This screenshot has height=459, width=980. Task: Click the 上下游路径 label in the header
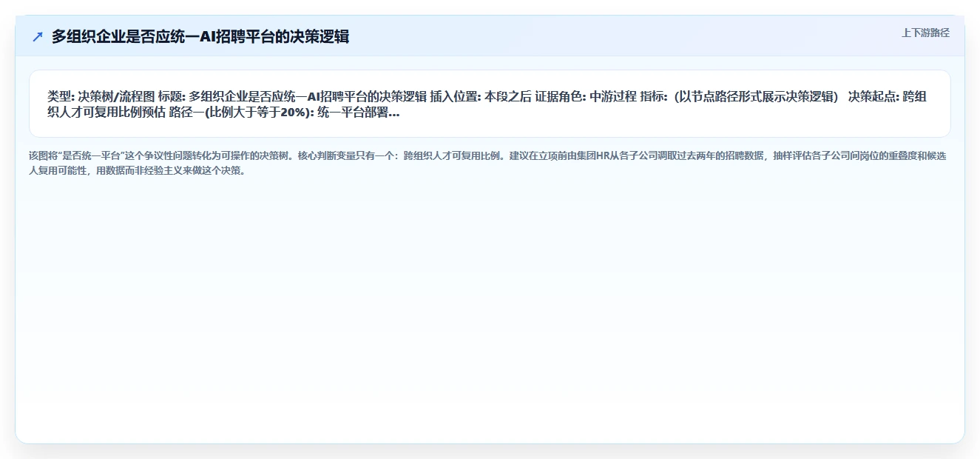pyautogui.click(x=925, y=33)
